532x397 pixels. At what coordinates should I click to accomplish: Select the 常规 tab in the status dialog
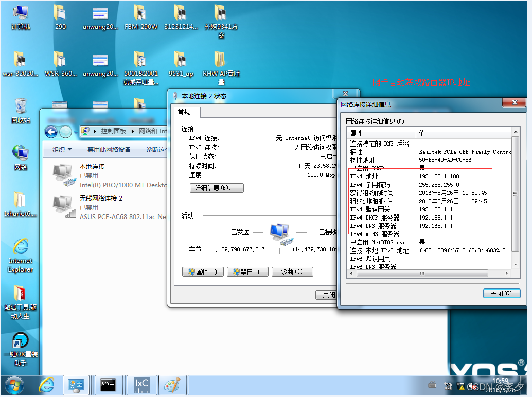(x=184, y=112)
